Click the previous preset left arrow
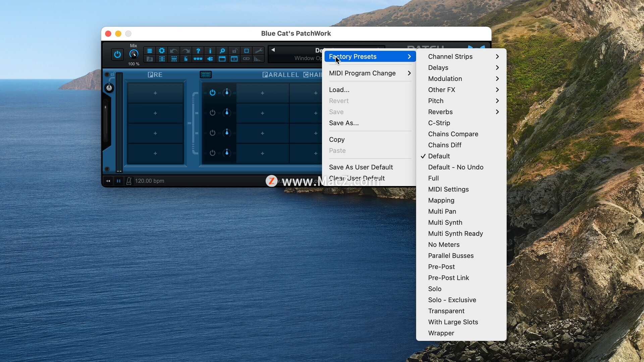 click(273, 50)
